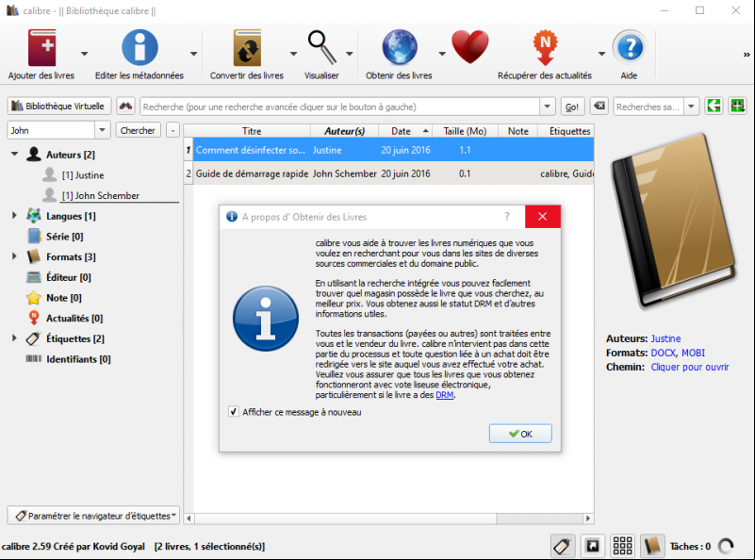755x560 pixels.
Task: Open the tag browser search box dropdown
Action: point(102,130)
